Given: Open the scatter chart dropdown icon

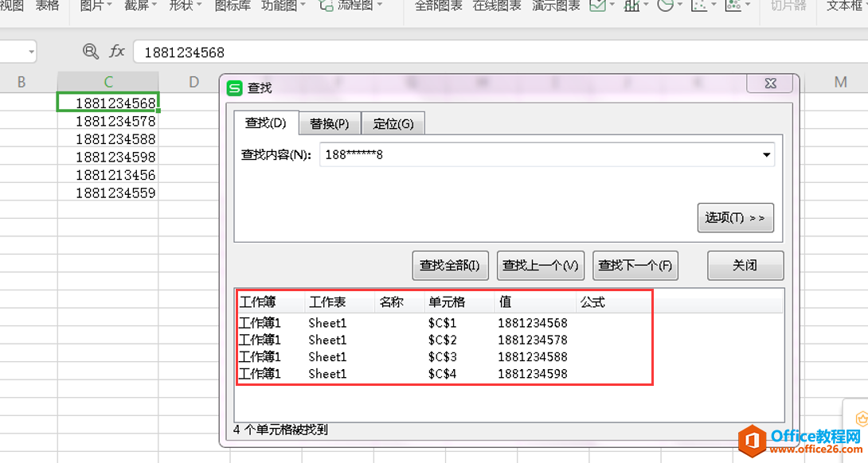Looking at the screenshot, I should click(x=703, y=6).
